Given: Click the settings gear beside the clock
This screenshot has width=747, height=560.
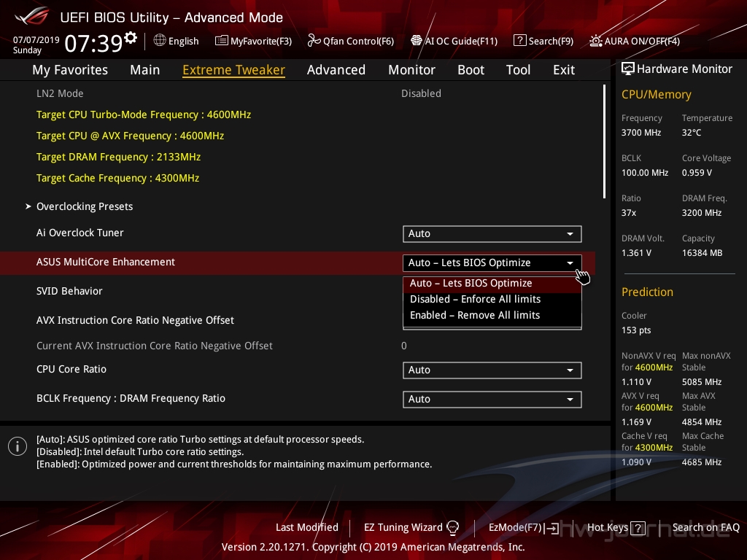Looking at the screenshot, I should (131, 38).
